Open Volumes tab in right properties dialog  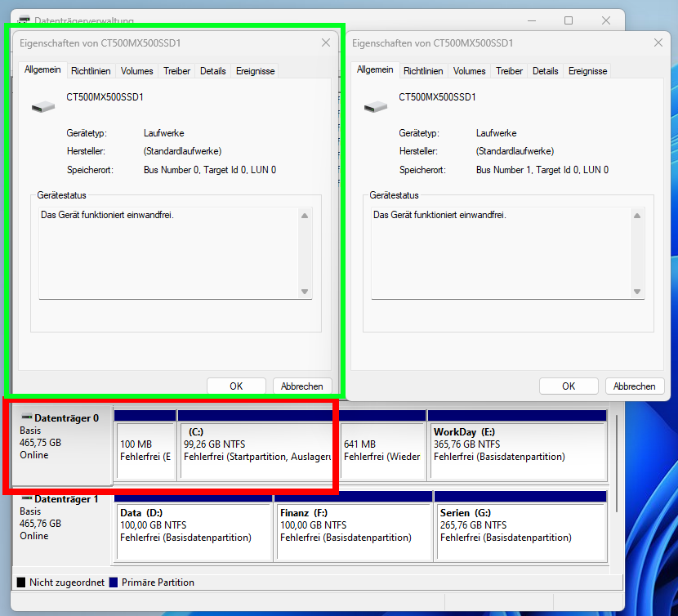[469, 71]
